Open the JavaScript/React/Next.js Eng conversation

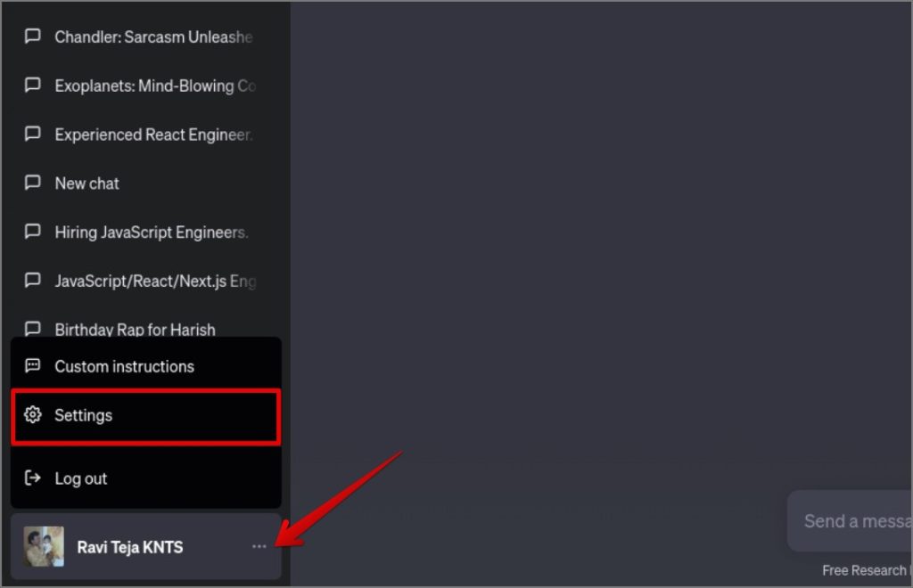[x=145, y=281]
